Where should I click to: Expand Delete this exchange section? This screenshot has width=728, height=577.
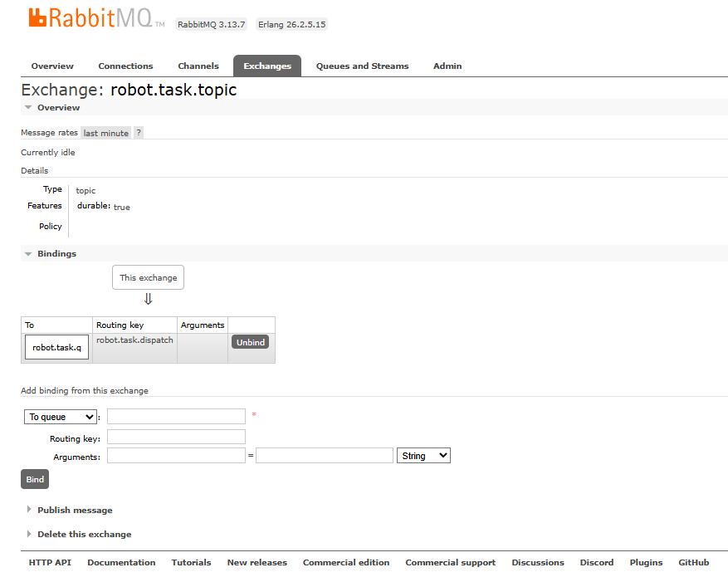click(x=84, y=535)
